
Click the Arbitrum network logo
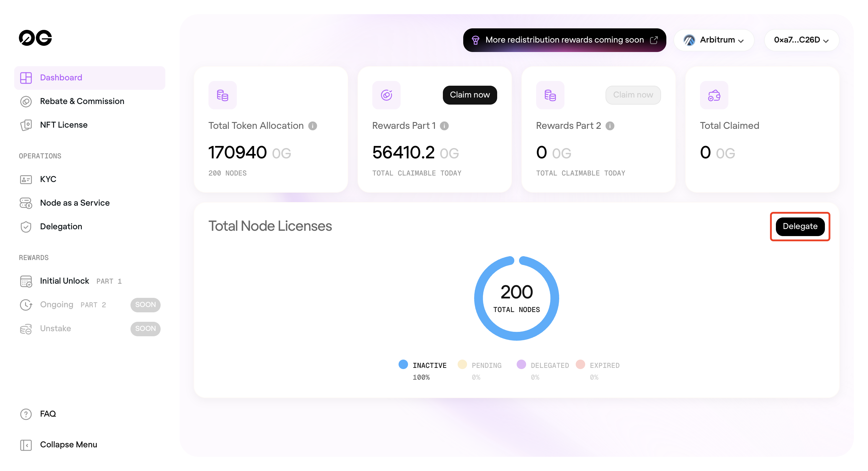tap(689, 40)
